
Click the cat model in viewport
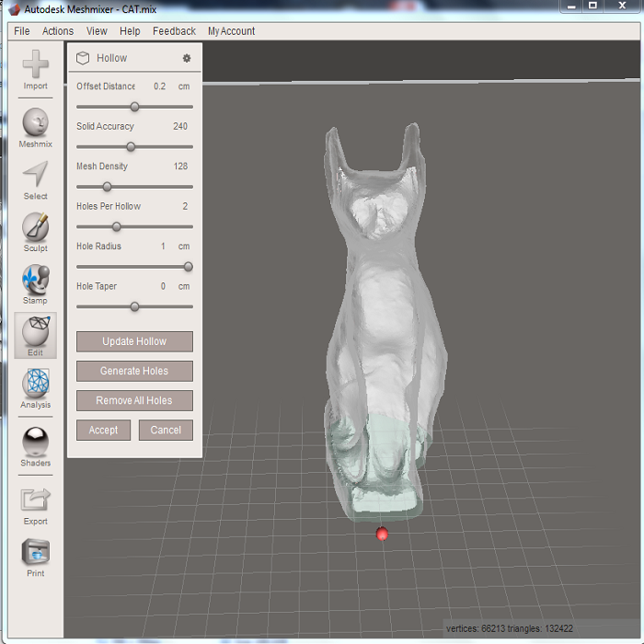[384, 320]
